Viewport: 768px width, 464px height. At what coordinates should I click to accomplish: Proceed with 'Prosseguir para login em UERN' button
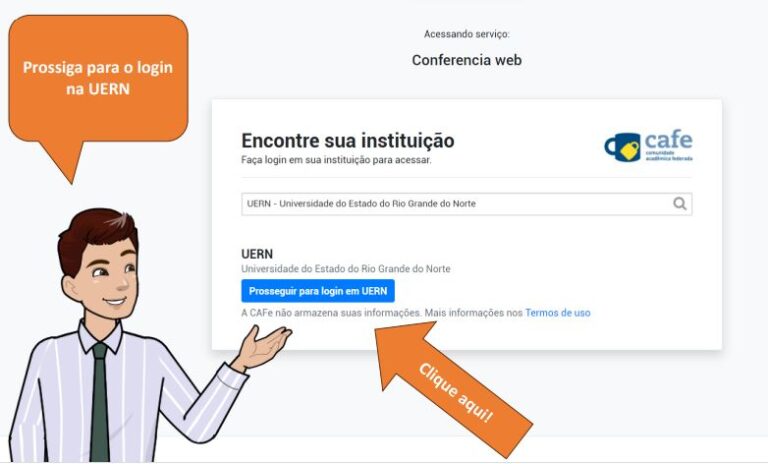tap(318, 291)
